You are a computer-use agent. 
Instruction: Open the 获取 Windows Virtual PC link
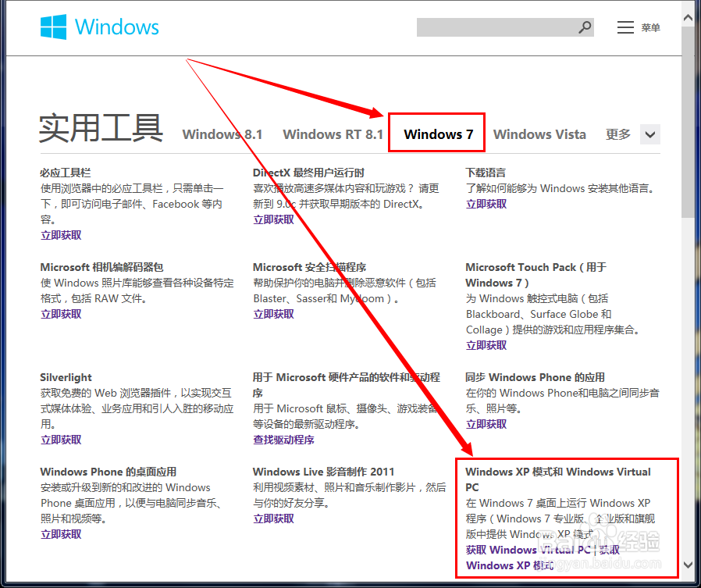tap(528, 550)
